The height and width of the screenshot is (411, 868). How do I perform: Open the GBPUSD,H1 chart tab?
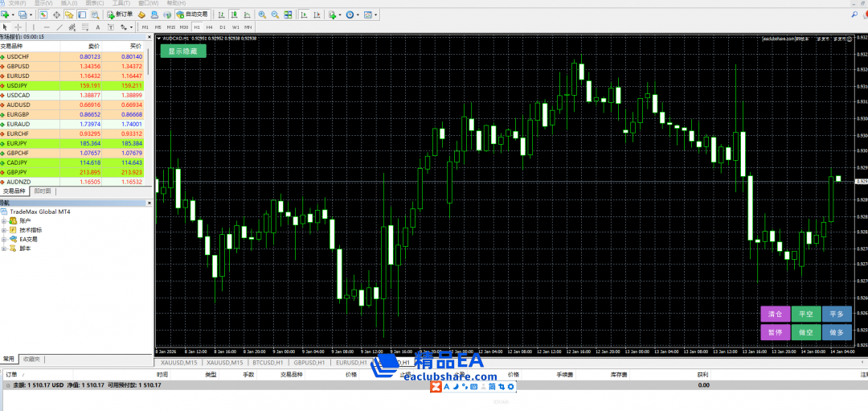tap(309, 363)
